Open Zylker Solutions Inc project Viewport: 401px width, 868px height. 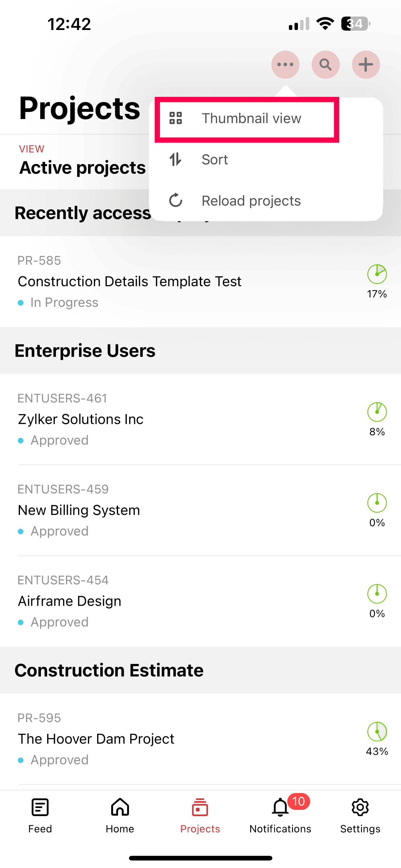coord(81,419)
